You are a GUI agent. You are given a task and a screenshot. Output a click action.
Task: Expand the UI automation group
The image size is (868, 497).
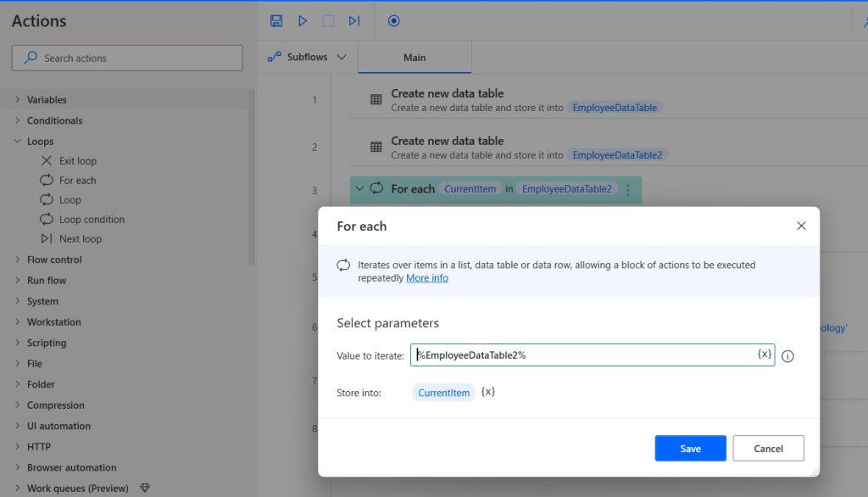click(18, 426)
